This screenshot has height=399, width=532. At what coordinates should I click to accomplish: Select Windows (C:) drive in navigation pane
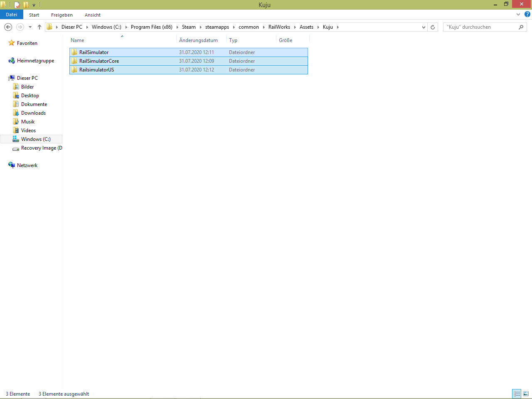32,139
